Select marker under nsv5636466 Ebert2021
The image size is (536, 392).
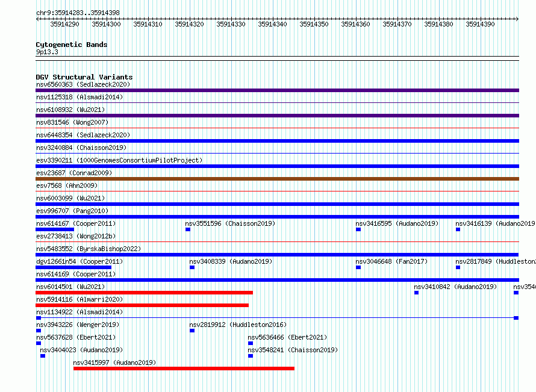point(251,343)
